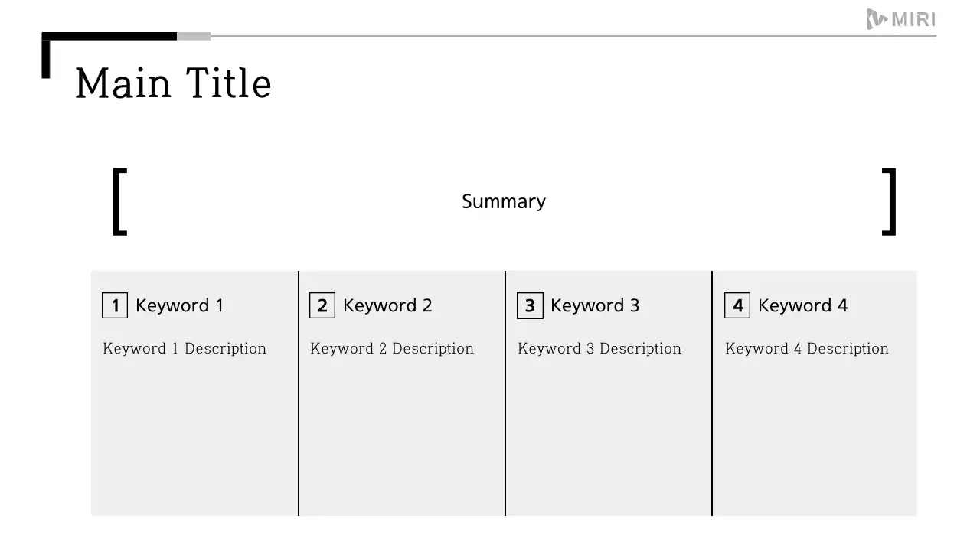Select the Keyword 3 heading
980x551 pixels.
[595, 305]
